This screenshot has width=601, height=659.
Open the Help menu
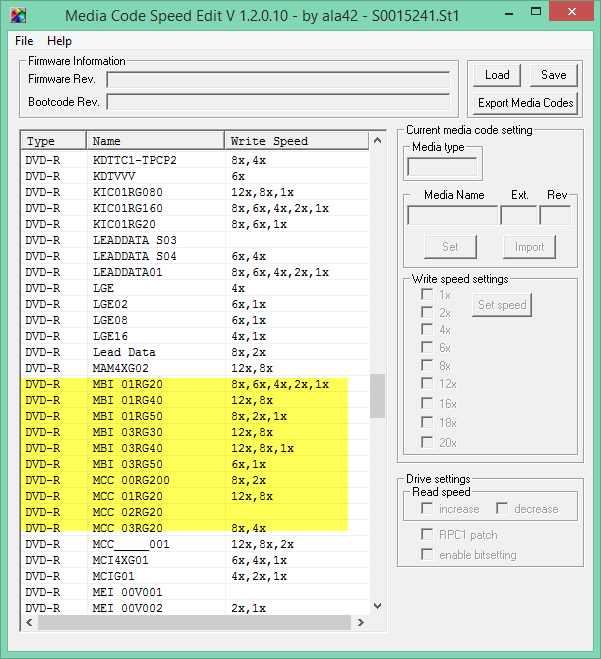[x=59, y=41]
